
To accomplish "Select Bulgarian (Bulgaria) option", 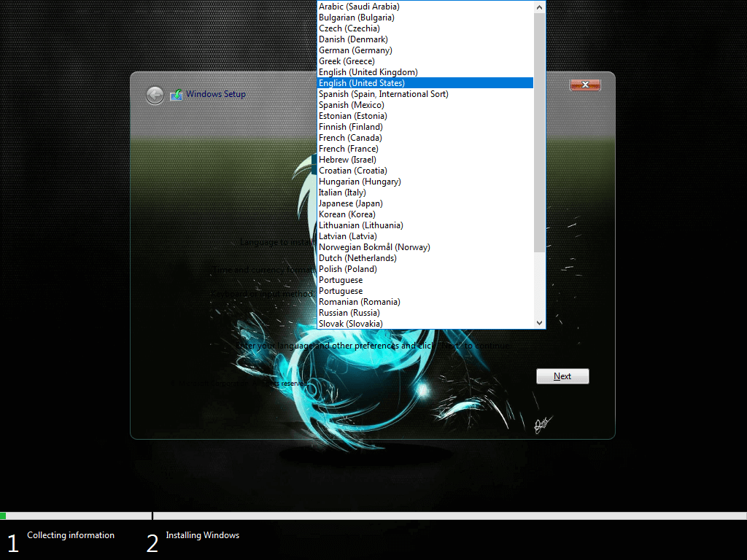I will 425,17.
